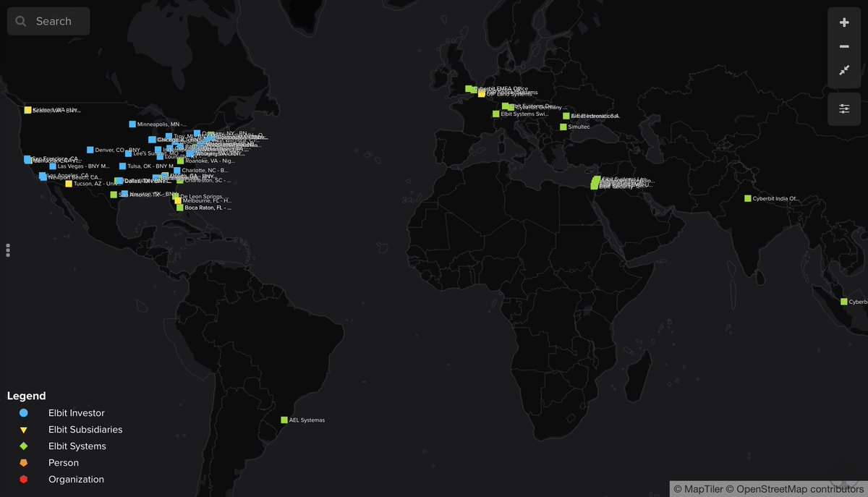Viewport: 868px width, 497px height.
Task: Select the yellow Tucson, AZ marker
Action: click(69, 184)
